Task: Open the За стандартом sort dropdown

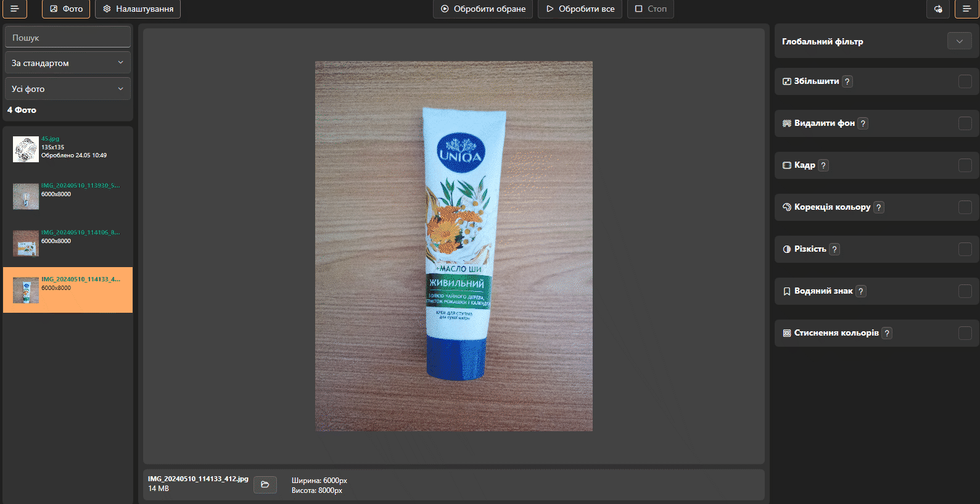Action: coord(68,63)
